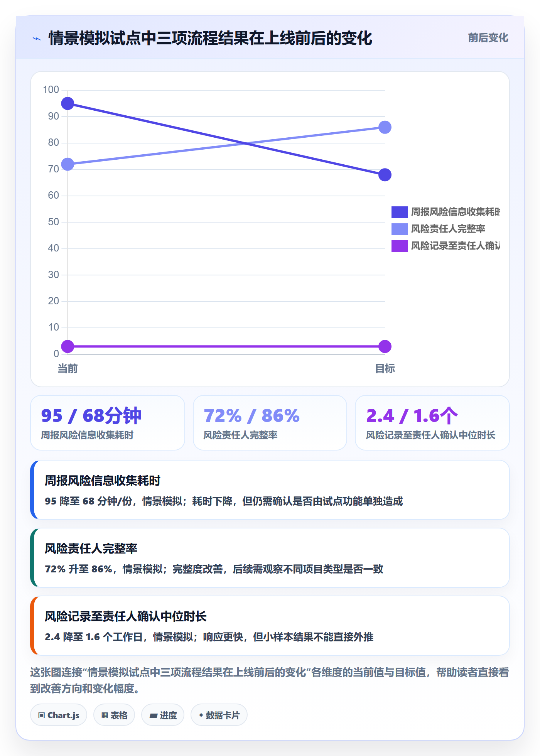Open the 2.4 / 1.6个 stat card
Image resolution: width=540 pixels, height=756 pixels.
432,423
